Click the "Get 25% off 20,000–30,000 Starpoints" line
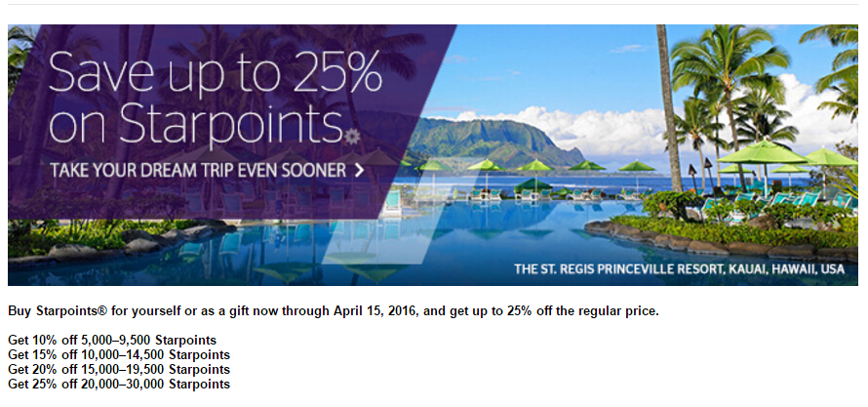This screenshot has width=868, height=407. pos(119,385)
